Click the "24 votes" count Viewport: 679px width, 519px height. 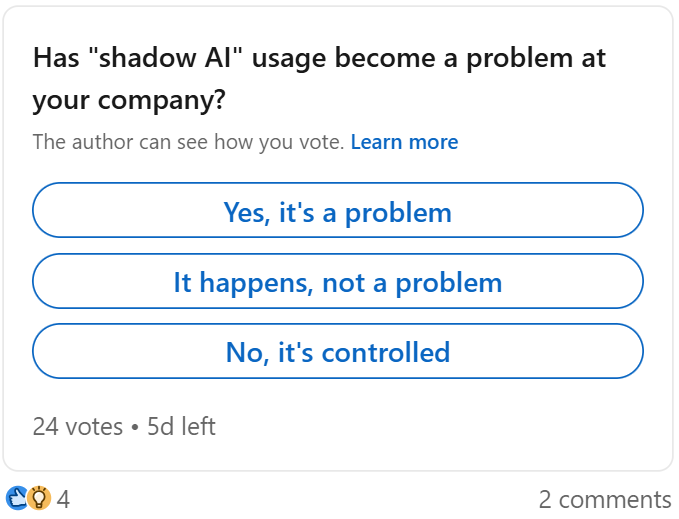(x=78, y=427)
